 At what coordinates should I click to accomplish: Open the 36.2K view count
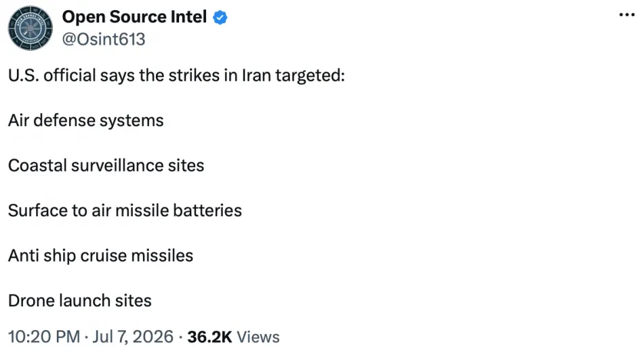(210, 337)
